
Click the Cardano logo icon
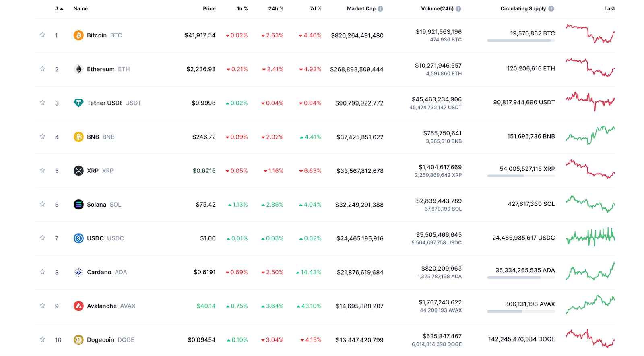(x=78, y=272)
